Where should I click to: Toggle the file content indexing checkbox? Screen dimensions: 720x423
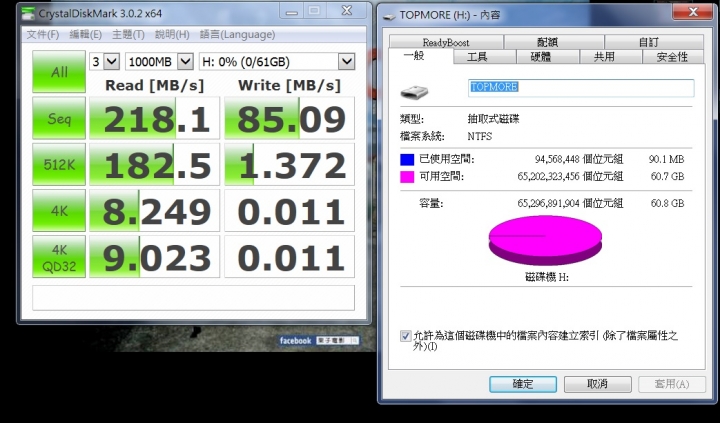click(405, 336)
